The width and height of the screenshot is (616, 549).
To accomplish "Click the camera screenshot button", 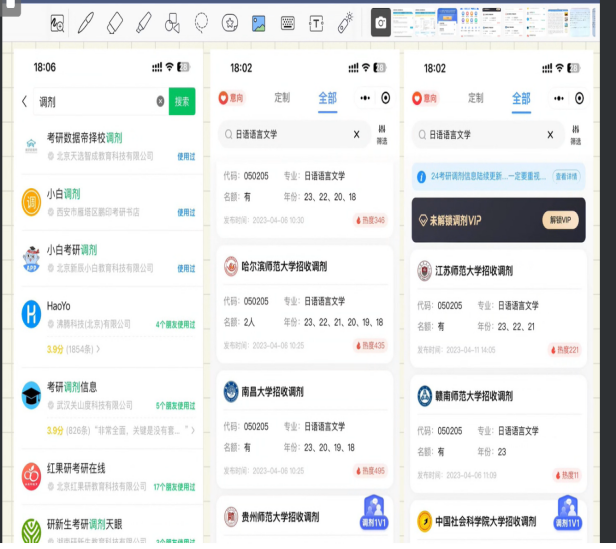I will tap(381, 21).
